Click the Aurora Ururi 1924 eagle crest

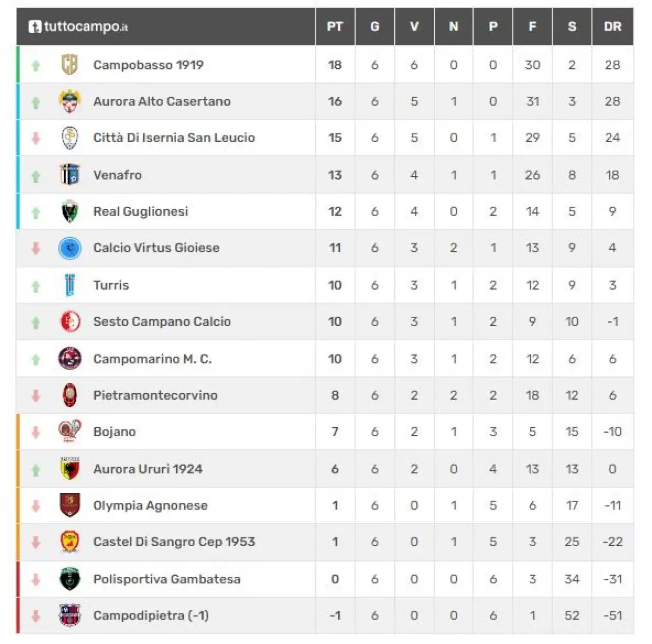tap(70, 469)
